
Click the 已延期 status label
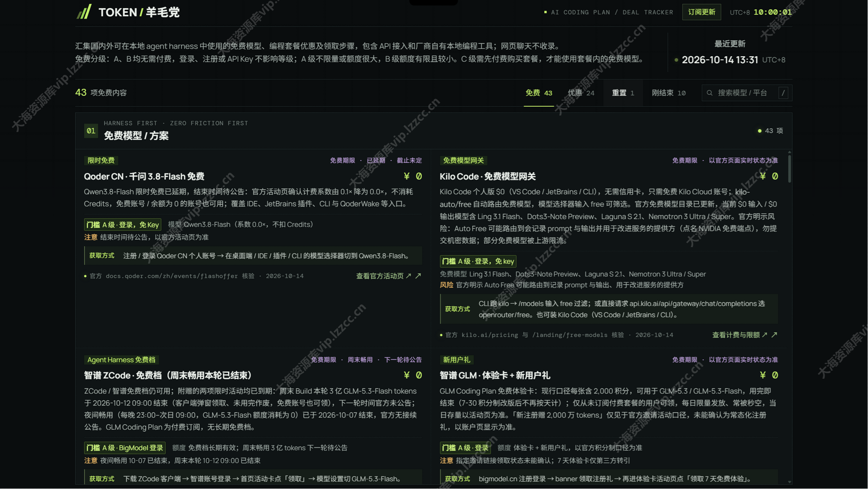coord(376,160)
